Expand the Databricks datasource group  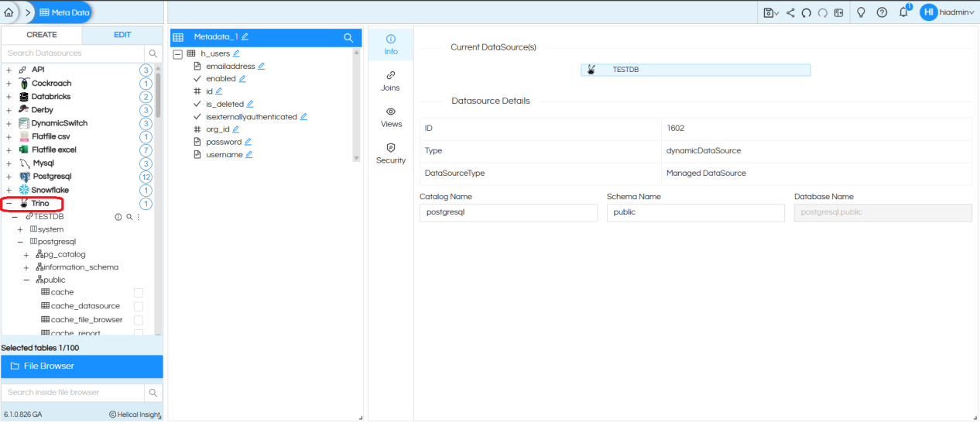pyautogui.click(x=9, y=97)
